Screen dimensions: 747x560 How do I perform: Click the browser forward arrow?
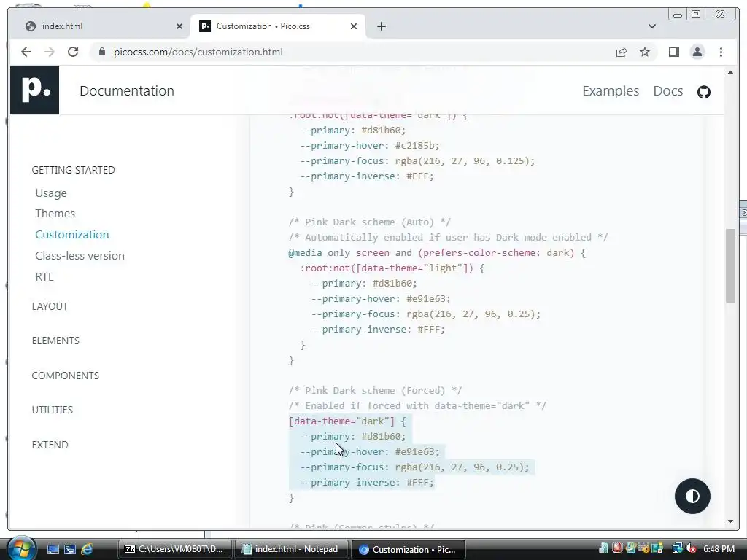point(50,52)
